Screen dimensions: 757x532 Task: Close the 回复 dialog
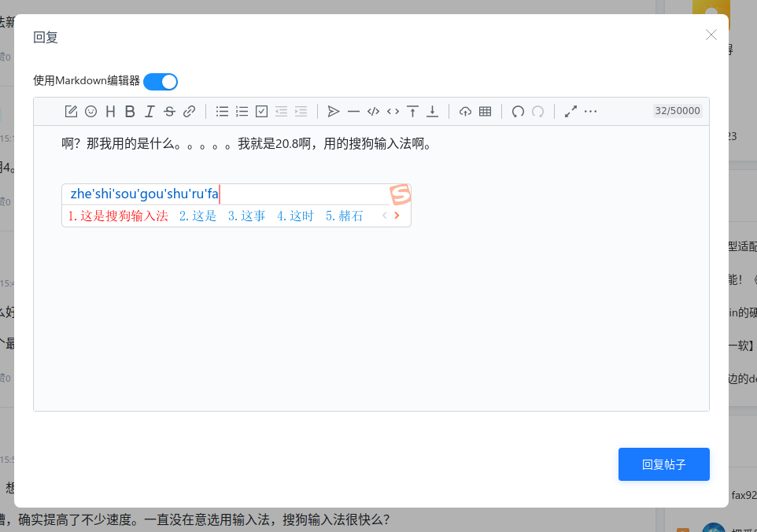711,35
